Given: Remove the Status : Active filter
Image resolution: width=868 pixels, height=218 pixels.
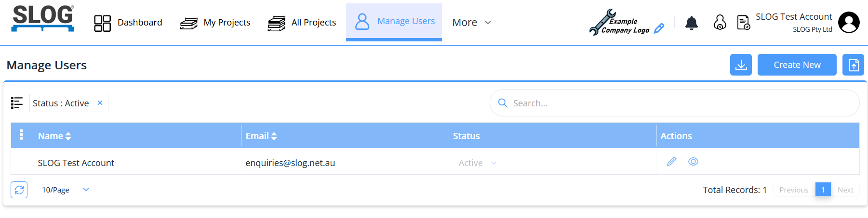Looking at the screenshot, I should 100,103.
